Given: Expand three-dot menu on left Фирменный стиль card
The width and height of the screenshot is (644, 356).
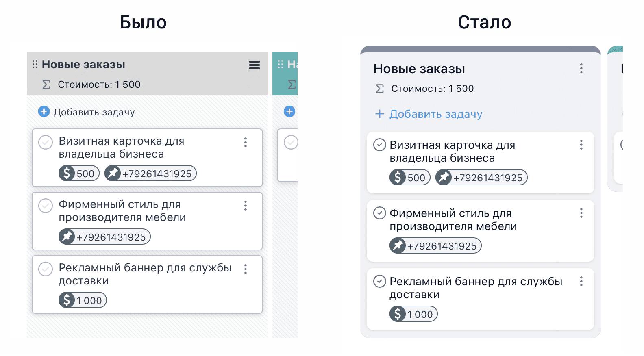Looking at the screenshot, I should pyautogui.click(x=246, y=206).
